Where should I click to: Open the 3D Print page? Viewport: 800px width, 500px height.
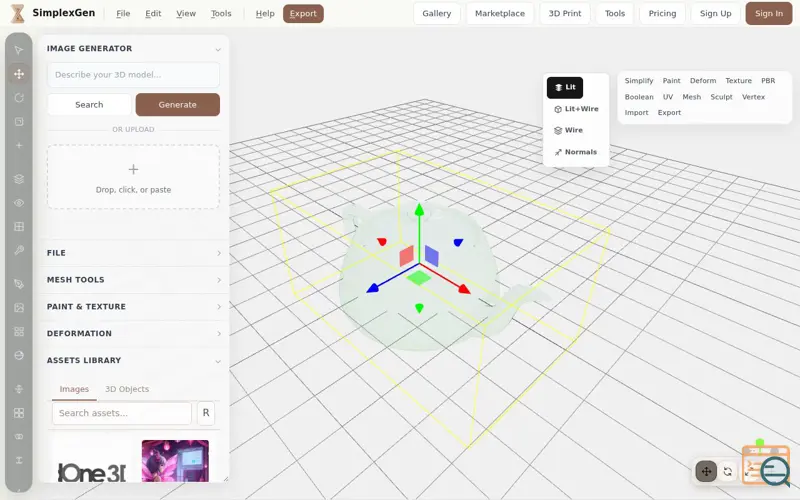click(x=565, y=14)
